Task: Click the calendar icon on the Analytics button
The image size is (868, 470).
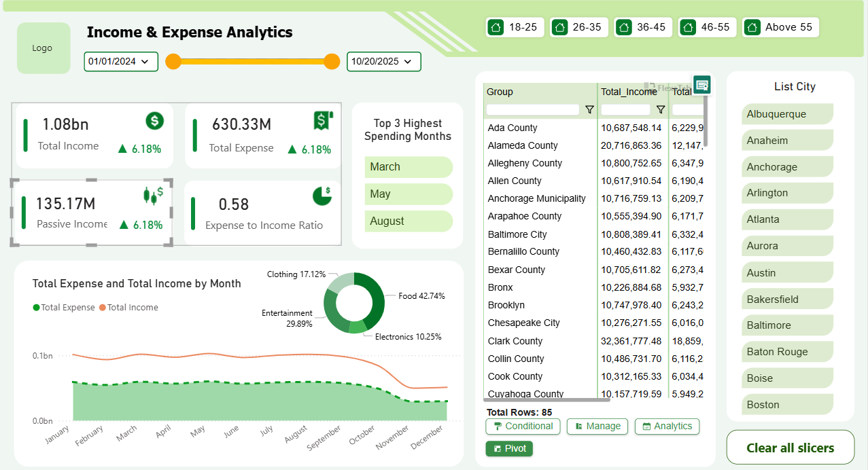Action: (646, 427)
